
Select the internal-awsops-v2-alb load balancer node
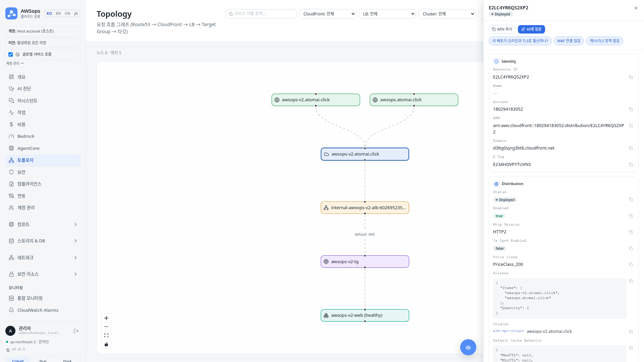[x=365, y=208]
